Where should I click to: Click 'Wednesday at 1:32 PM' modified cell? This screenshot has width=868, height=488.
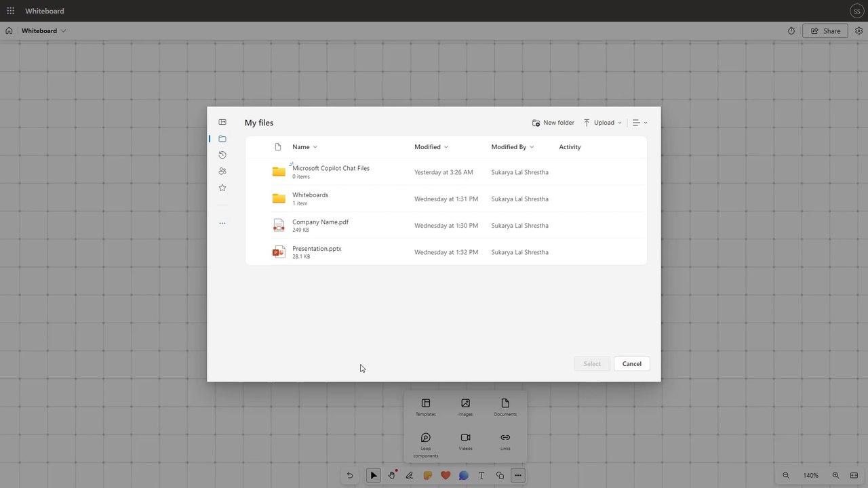[446, 252]
